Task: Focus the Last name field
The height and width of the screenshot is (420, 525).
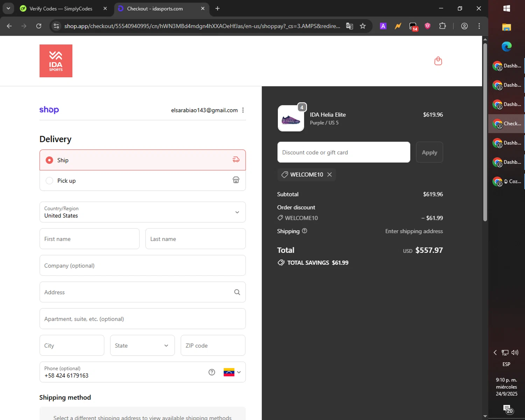Action: (x=195, y=239)
